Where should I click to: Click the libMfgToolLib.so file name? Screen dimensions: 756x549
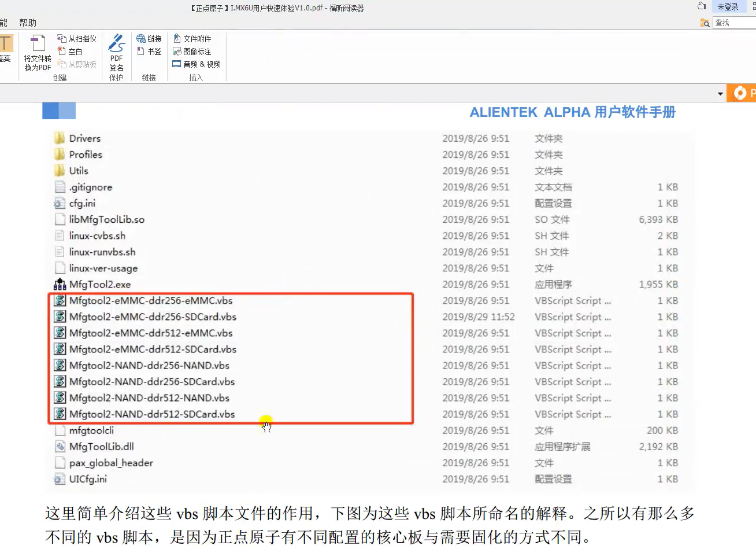[107, 219]
